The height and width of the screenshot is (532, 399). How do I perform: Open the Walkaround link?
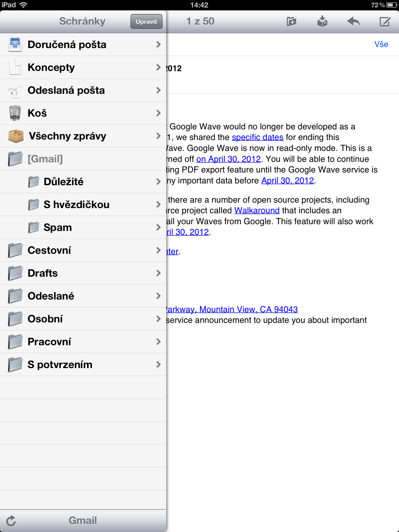[257, 210]
